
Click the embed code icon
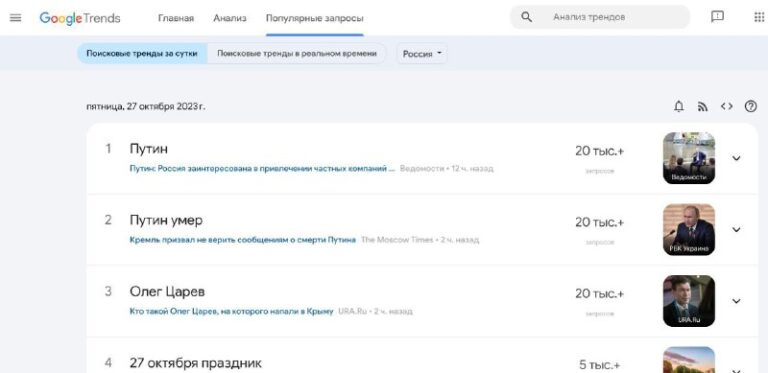point(727,106)
